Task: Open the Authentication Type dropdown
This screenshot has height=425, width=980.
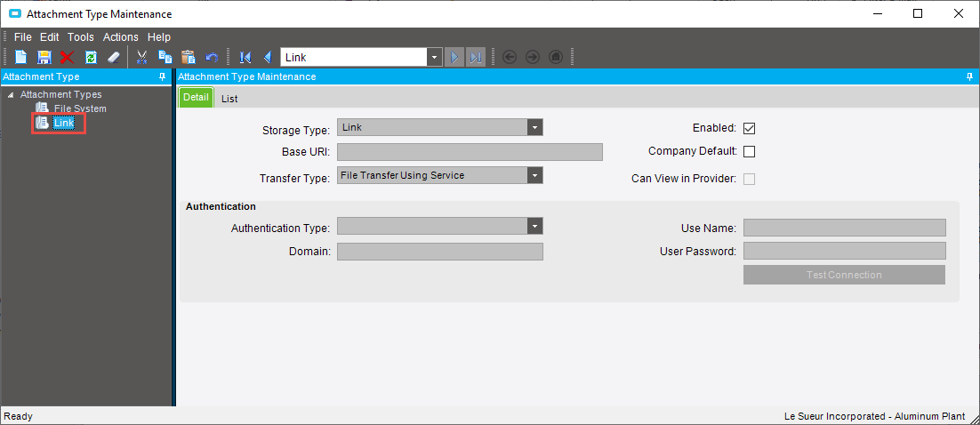Action: pos(535,226)
